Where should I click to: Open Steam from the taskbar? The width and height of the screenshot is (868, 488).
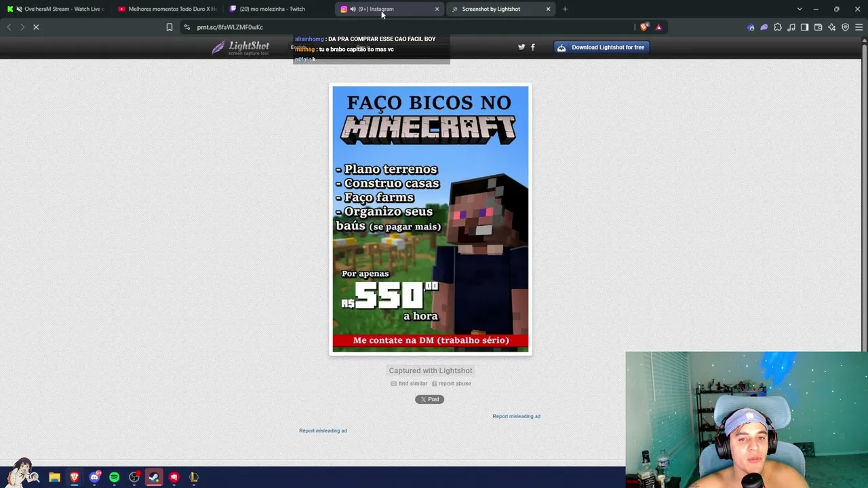[154, 477]
